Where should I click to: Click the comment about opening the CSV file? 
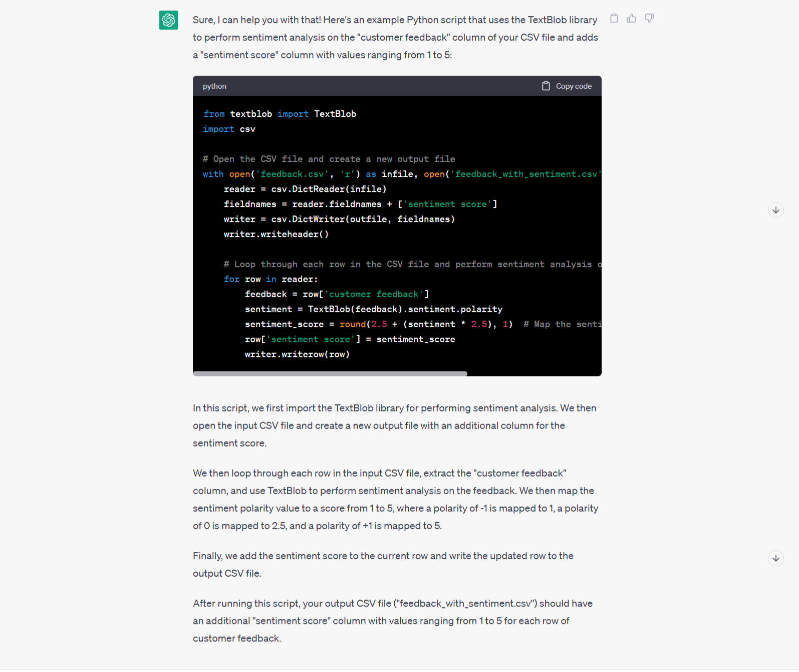click(x=329, y=159)
